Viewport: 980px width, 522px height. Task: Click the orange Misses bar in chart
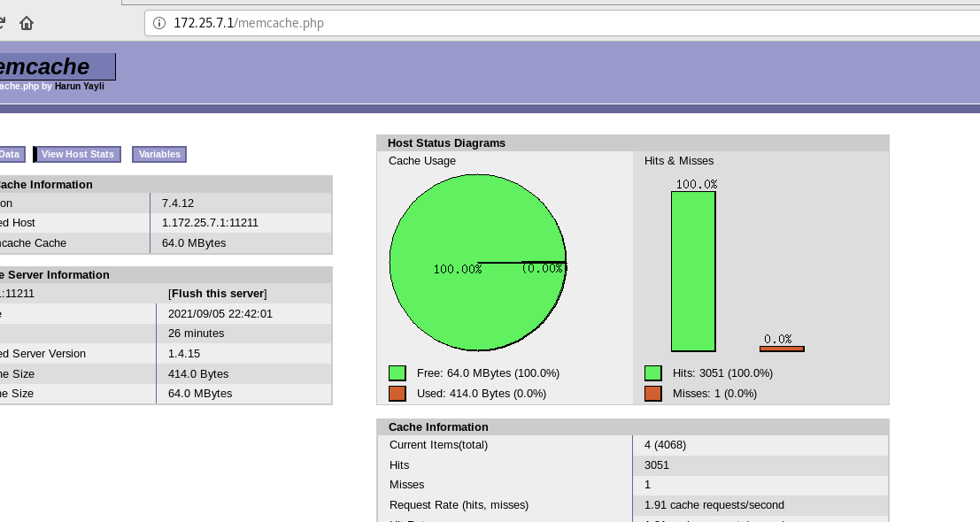pyautogui.click(x=782, y=349)
